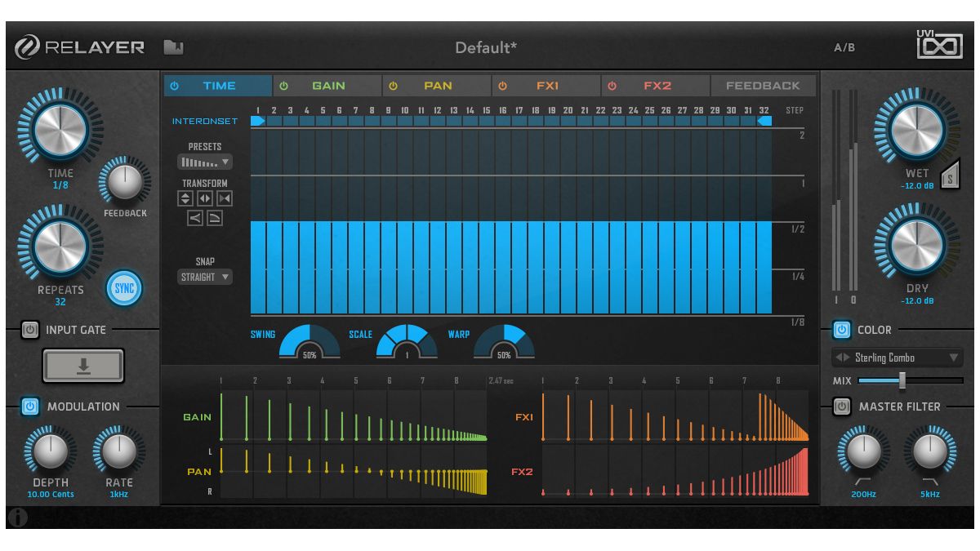Toggle the COLOR power button
The height and width of the screenshot is (551, 980).
tap(841, 330)
